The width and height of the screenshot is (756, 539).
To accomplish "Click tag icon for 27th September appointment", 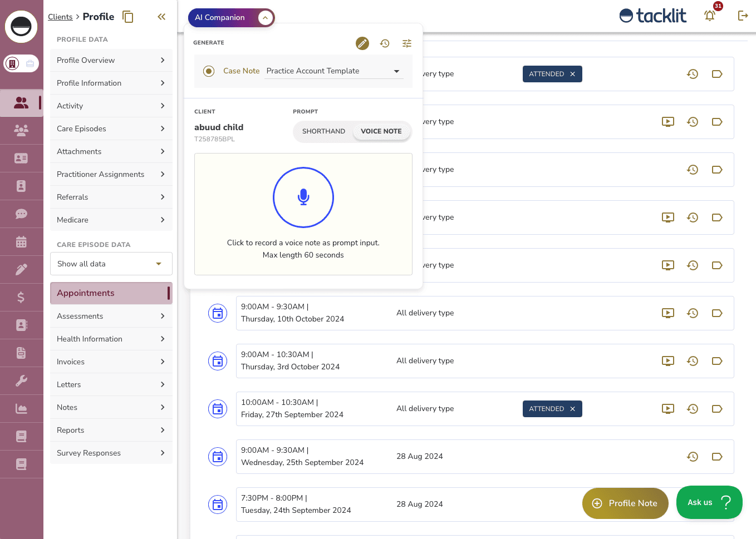I will tap(717, 409).
